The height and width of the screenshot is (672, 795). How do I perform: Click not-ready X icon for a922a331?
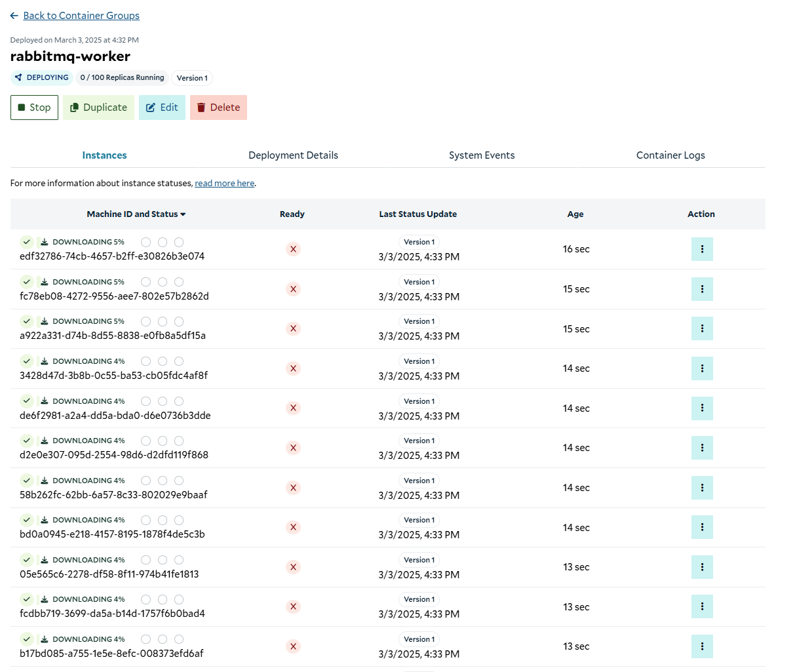point(293,328)
